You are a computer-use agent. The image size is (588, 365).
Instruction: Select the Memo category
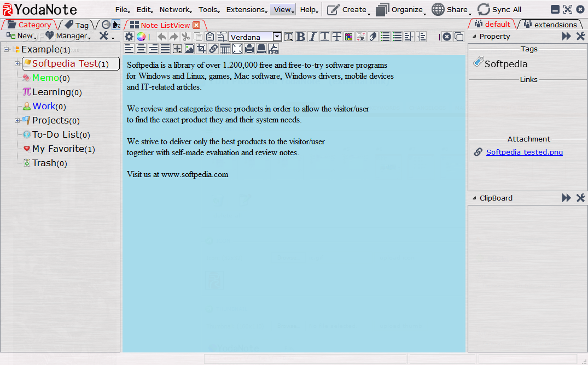(46, 78)
